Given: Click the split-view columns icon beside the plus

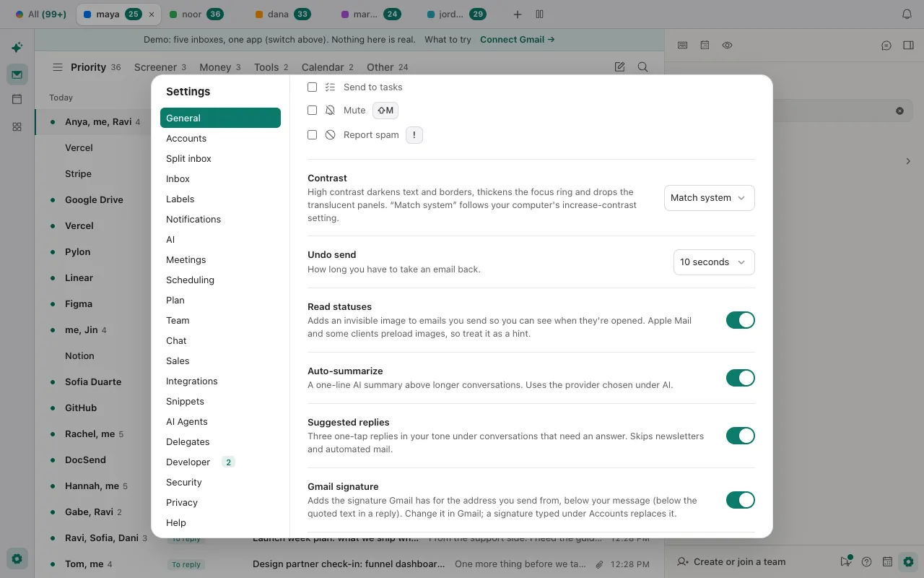Looking at the screenshot, I should coord(539,14).
